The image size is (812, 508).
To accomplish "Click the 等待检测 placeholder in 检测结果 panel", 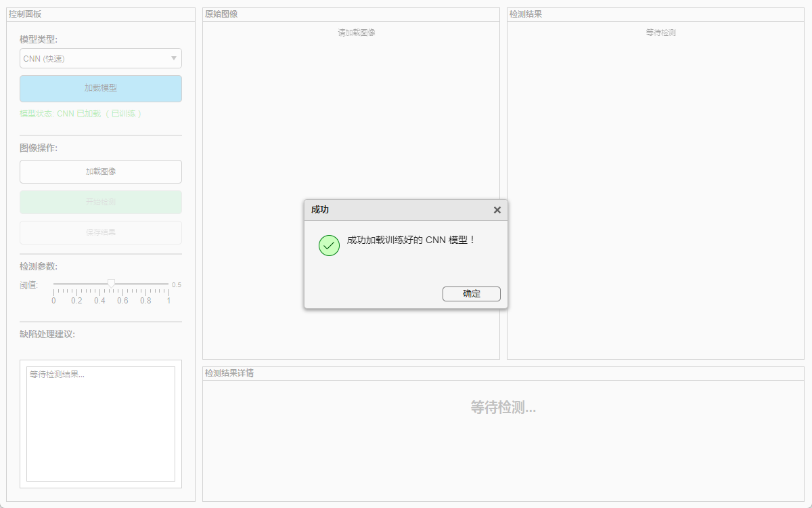I will point(660,33).
